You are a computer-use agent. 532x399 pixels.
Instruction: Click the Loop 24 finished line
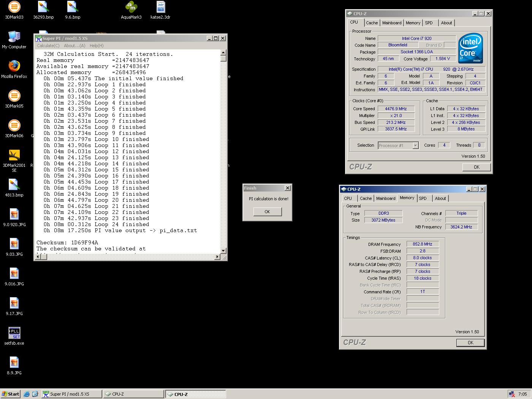click(x=97, y=224)
